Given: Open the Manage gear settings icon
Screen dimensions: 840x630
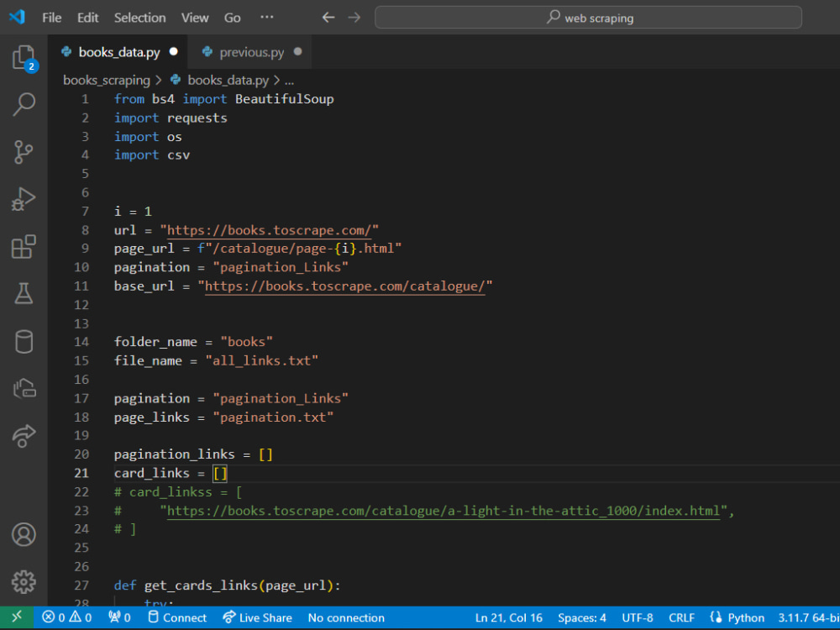Looking at the screenshot, I should click(x=24, y=582).
